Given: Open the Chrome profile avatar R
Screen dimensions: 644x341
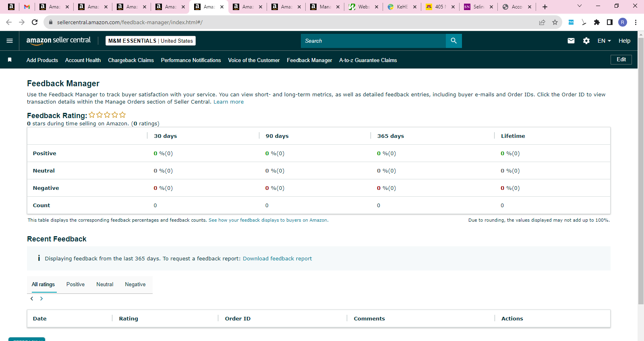Looking at the screenshot, I should 623,22.
